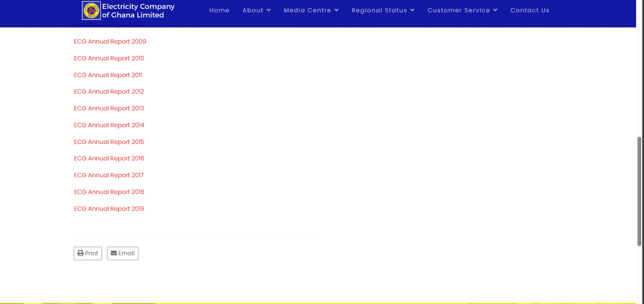644x304 pixels.
Task: View ECG Annual Report 2011
Action: point(108,75)
